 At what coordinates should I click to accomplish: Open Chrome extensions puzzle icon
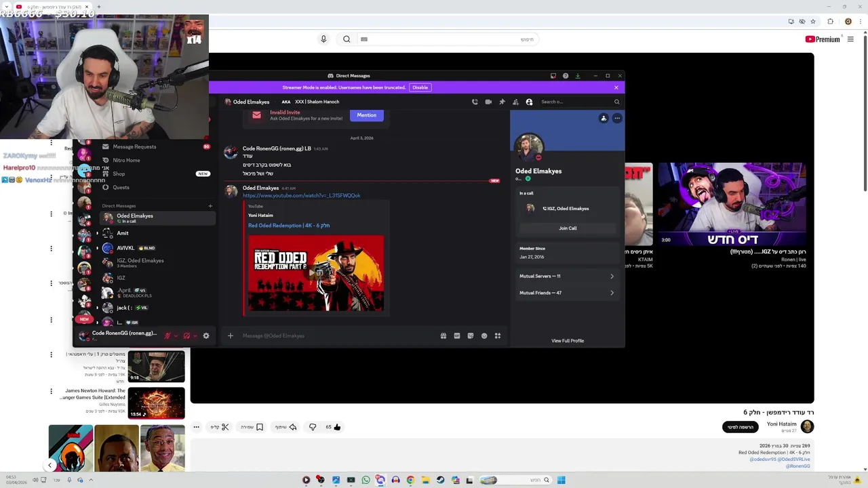click(830, 21)
